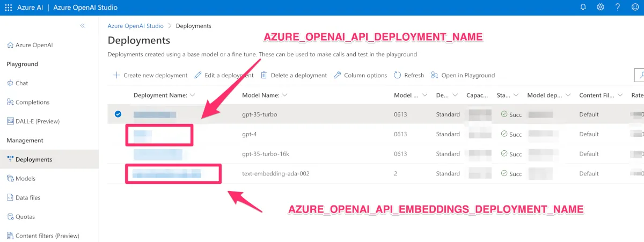
Task: Open Model Name column dropdown chevron
Action: (285, 95)
